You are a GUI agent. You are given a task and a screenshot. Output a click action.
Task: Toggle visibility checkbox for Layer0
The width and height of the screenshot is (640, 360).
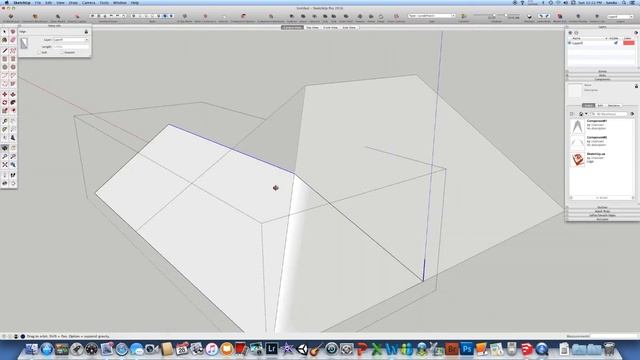point(616,43)
